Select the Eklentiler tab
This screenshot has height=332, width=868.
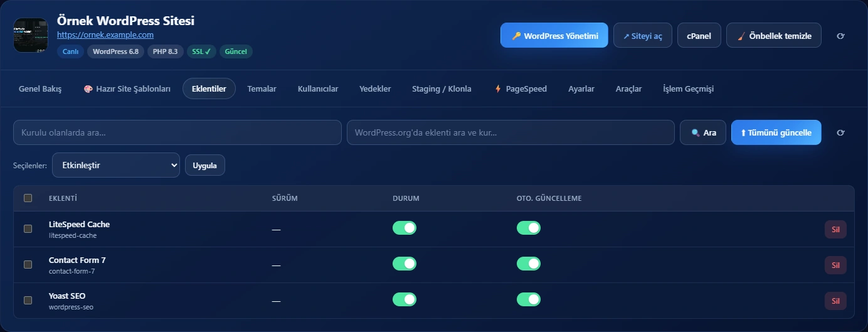pyautogui.click(x=209, y=88)
